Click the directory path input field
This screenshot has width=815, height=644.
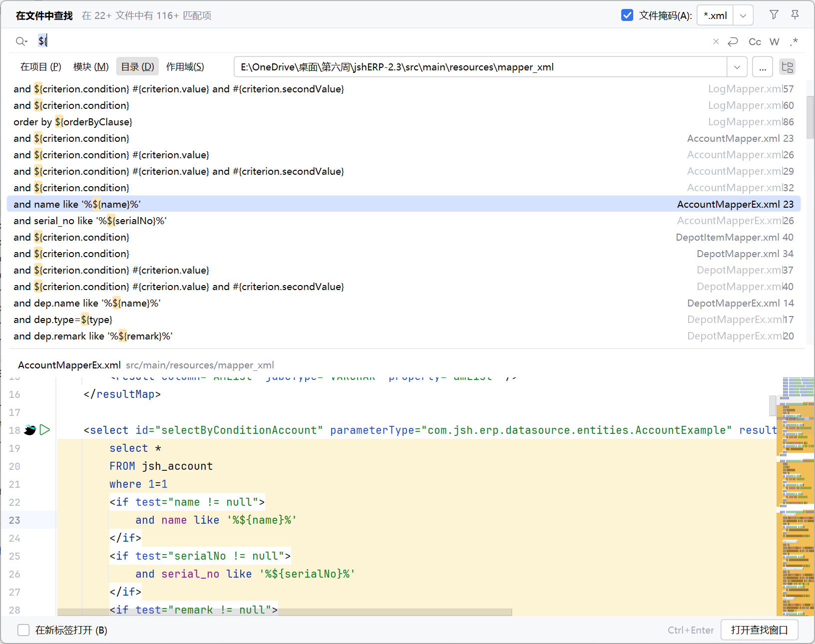(x=480, y=67)
